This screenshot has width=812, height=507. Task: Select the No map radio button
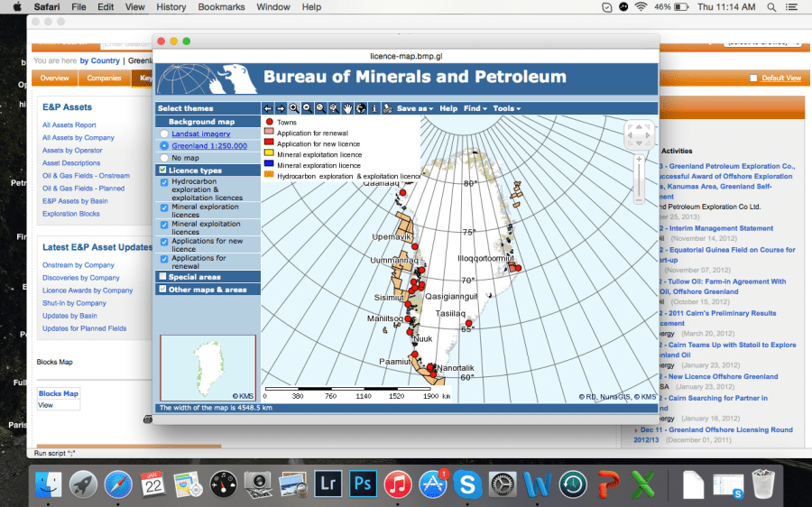(x=164, y=158)
